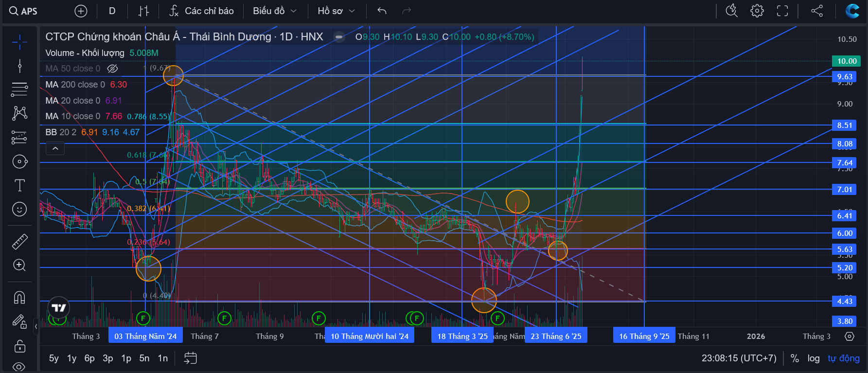Select the 6p time range
Screen dimensions: 868x373
(89, 358)
